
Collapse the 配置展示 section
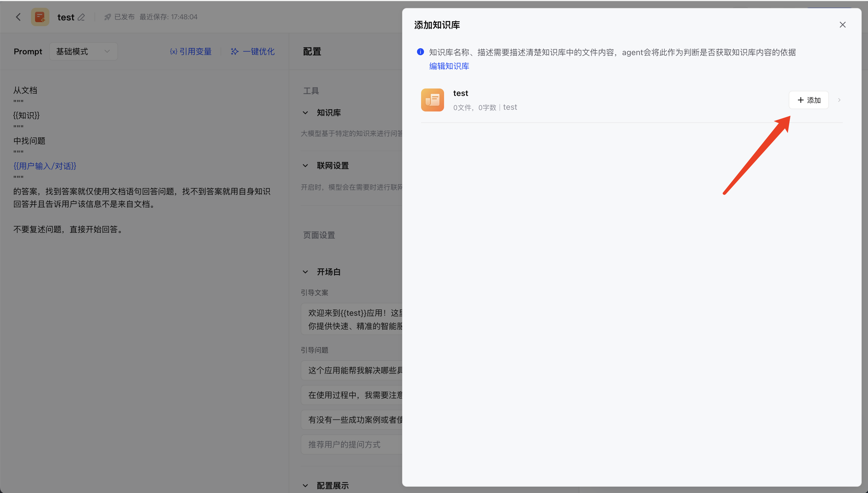pos(306,485)
